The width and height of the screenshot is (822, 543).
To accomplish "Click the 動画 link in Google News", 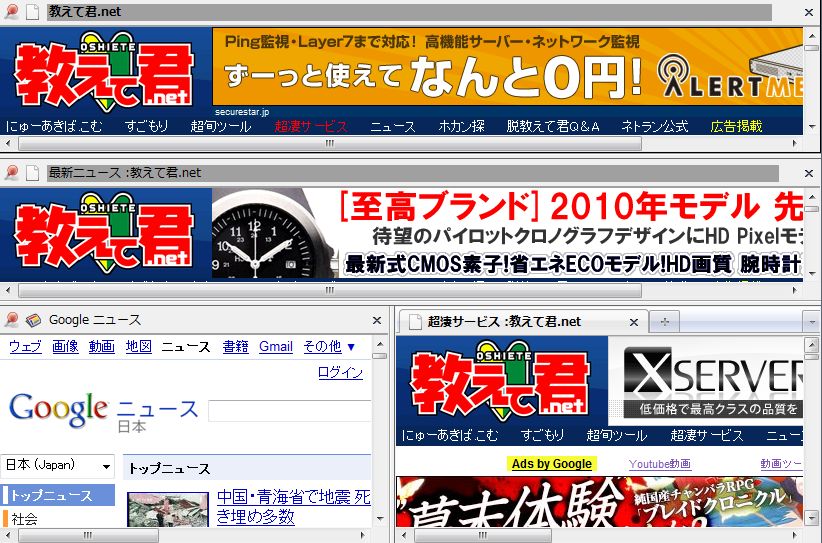I will coord(101,346).
